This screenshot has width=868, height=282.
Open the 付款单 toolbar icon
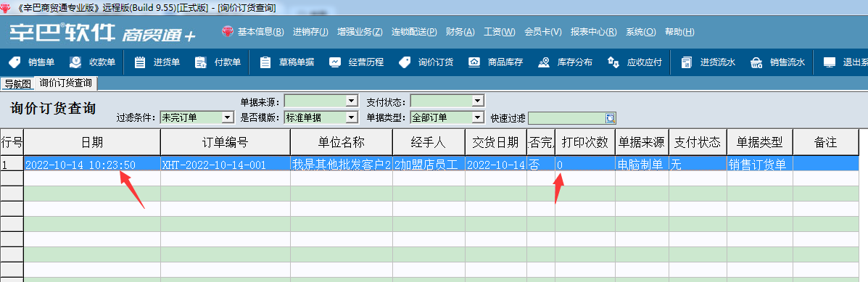coord(201,62)
